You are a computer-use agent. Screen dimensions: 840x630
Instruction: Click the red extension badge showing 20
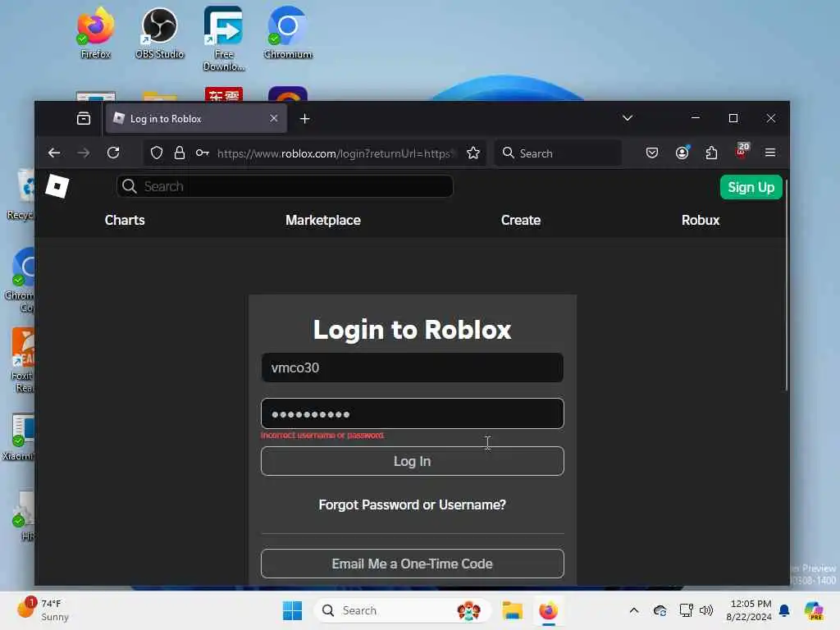pyautogui.click(x=742, y=151)
